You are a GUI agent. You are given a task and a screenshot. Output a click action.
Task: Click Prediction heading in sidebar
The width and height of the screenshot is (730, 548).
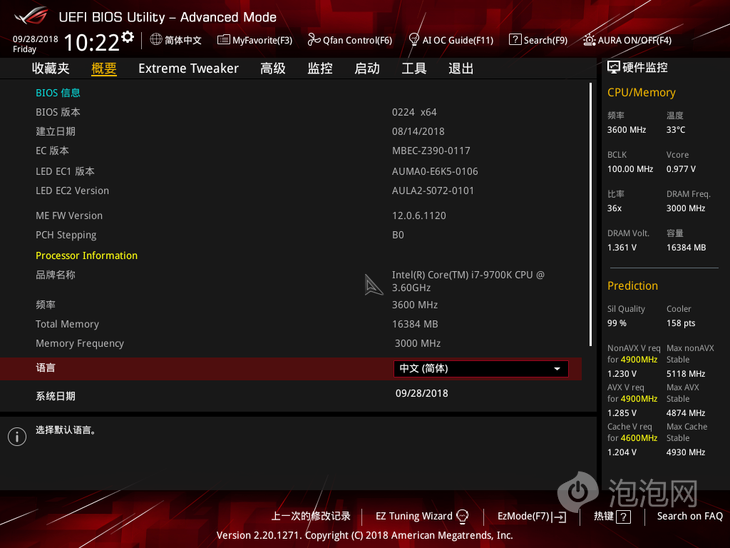[x=633, y=285]
